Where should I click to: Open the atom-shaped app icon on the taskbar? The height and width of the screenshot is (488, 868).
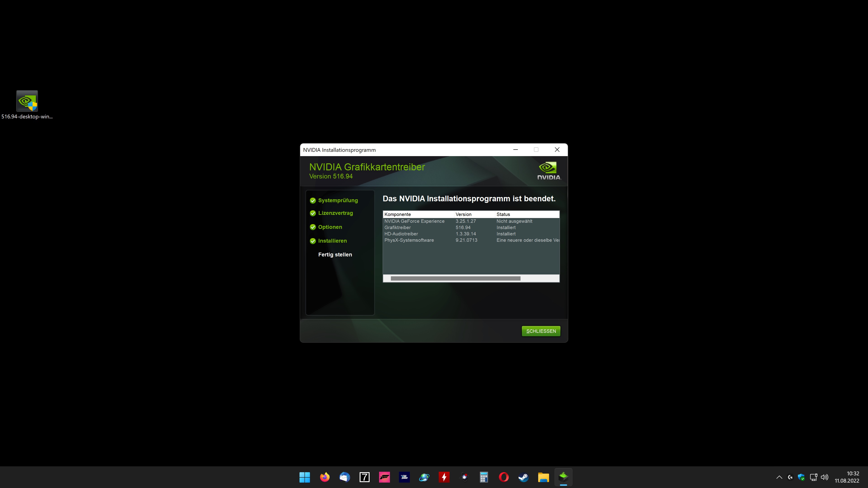(464, 477)
